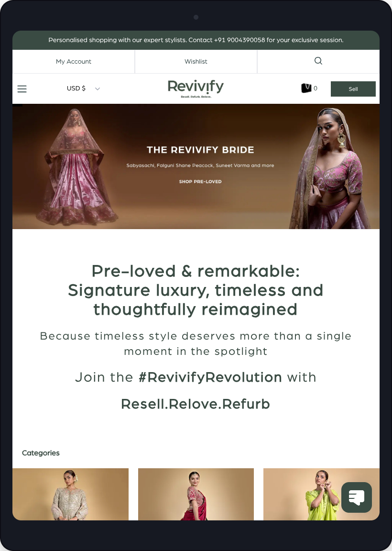Image resolution: width=392 pixels, height=551 pixels.
Task: Click the top announcement bar about stylists
Action: pyautogui.click(x=196, y=40)
